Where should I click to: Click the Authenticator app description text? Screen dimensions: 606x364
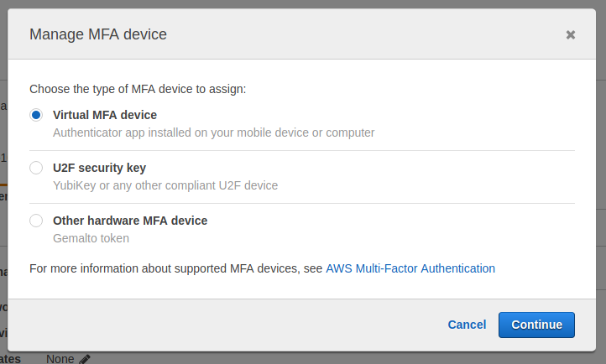[x=213, y=133]
